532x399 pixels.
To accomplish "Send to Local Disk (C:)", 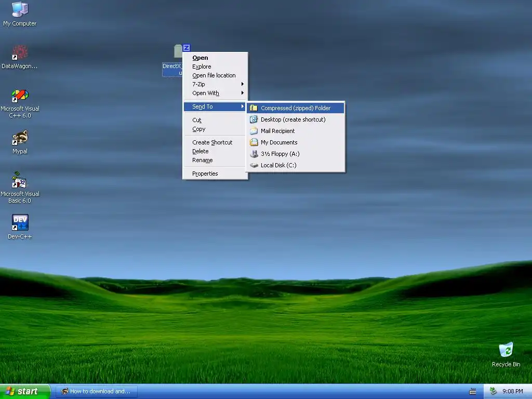I will [296, 165].
